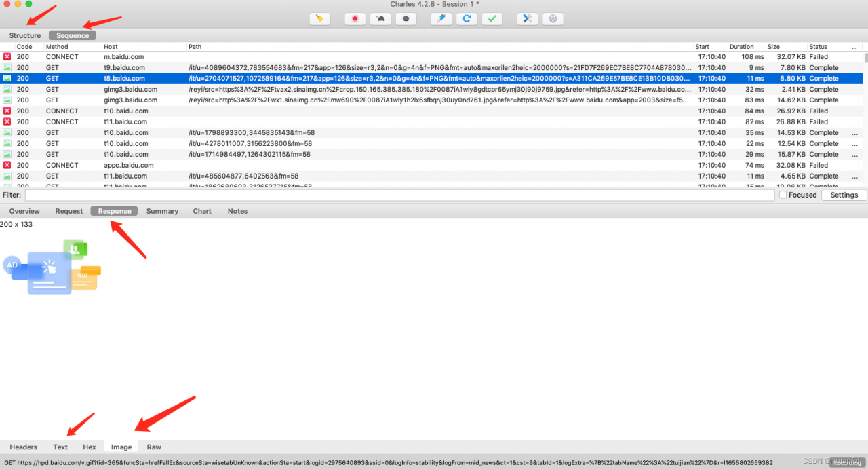
Task: Switch to the Sequence view tab
Action: point(73,35)
